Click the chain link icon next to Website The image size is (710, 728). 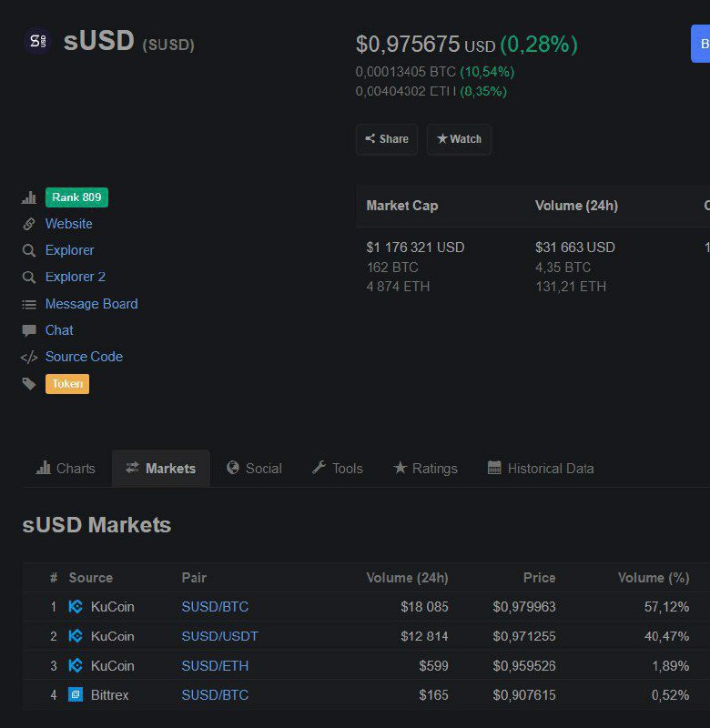click(29, 224)
